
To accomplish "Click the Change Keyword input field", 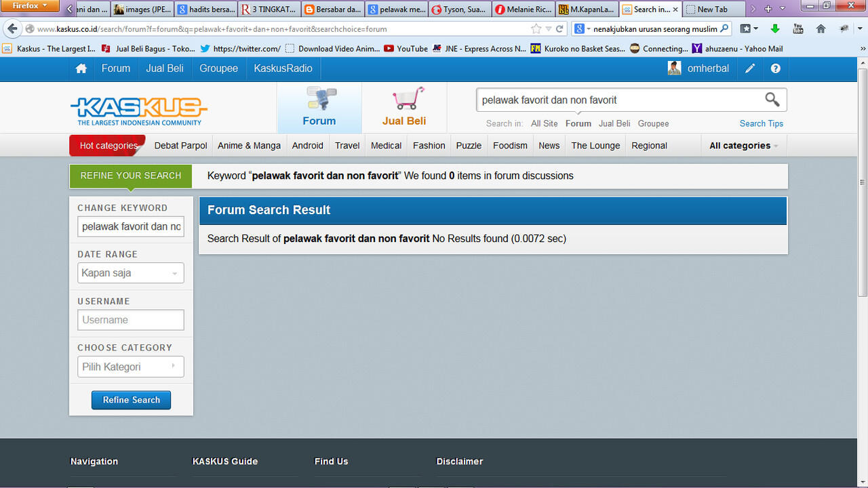I will (131, 226).
